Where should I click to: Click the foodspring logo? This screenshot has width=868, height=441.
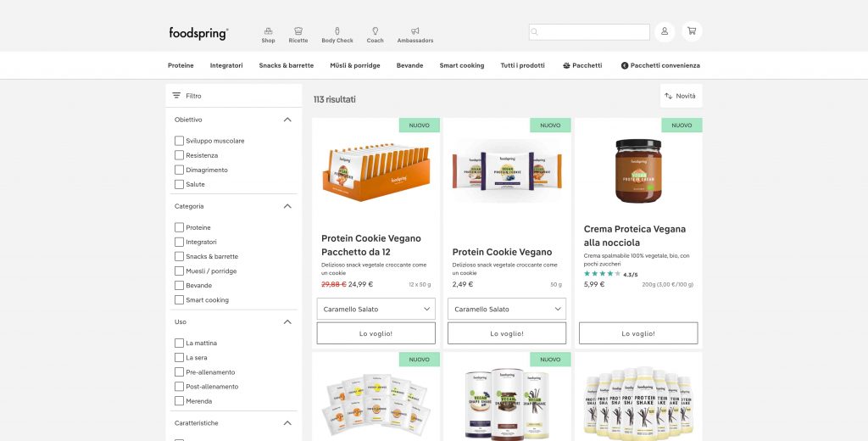(x=198, y=33)
